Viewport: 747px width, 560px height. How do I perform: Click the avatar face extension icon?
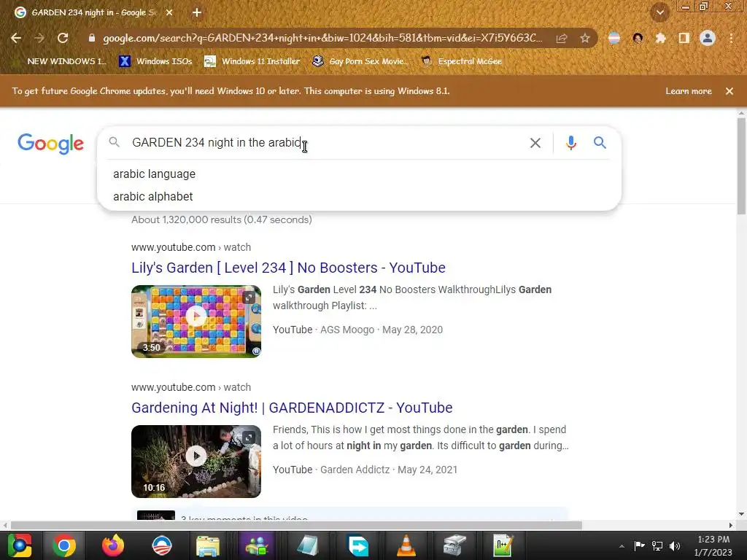[x=638, y=38]
